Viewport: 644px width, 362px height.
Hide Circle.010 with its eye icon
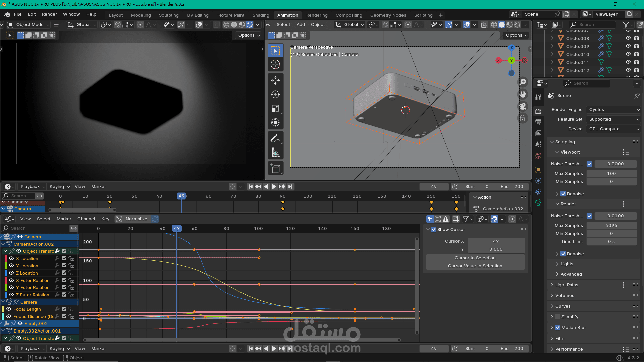[628, 54]
